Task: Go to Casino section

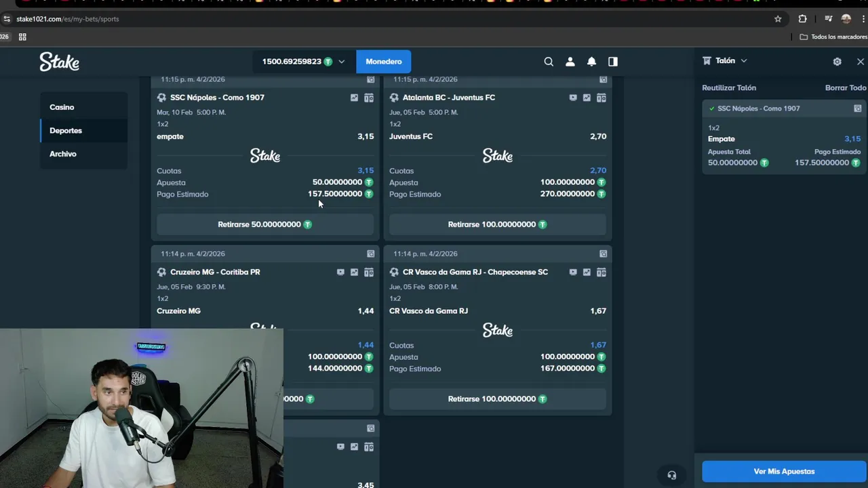Action: tap(62, 107)
